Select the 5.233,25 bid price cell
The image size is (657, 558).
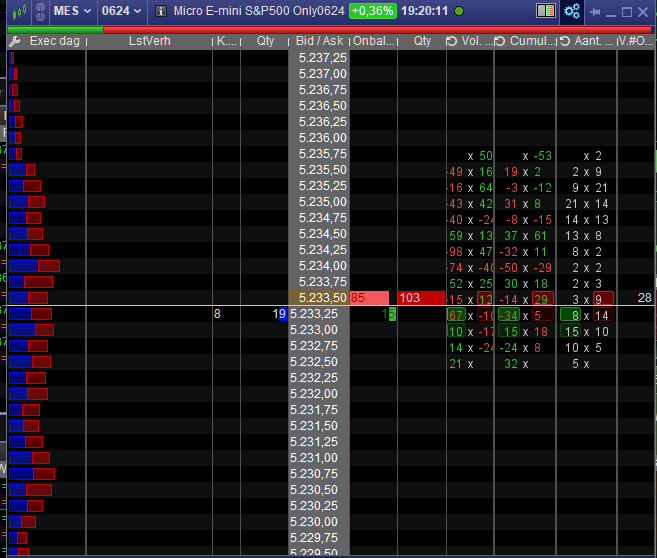point(319,314)
